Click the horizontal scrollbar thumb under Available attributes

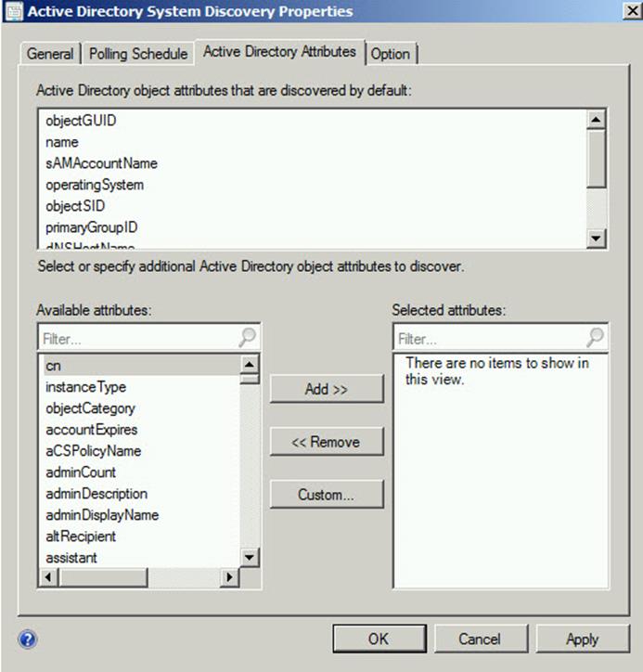(x=103, y=577)
